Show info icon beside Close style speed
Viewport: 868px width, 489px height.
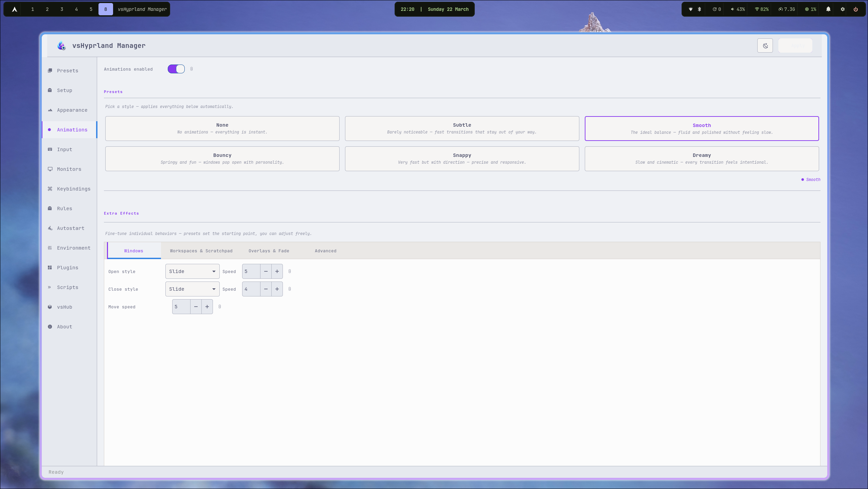[290, 289]
